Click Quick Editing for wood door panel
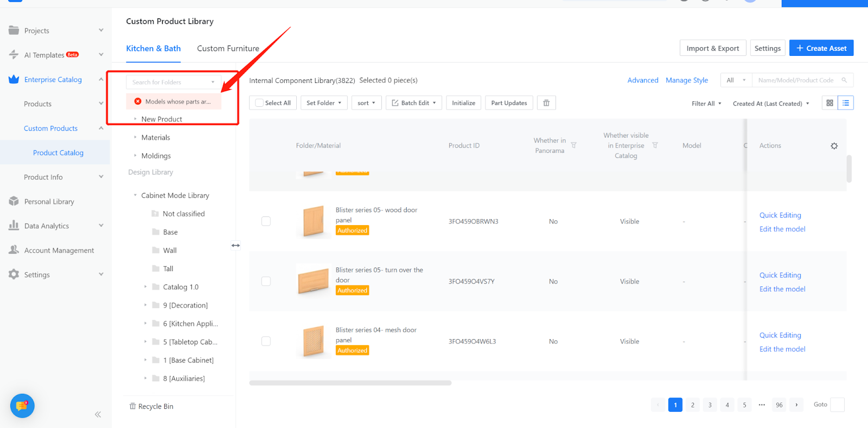Screen dimensions: 868x428 tap(780, 215)
